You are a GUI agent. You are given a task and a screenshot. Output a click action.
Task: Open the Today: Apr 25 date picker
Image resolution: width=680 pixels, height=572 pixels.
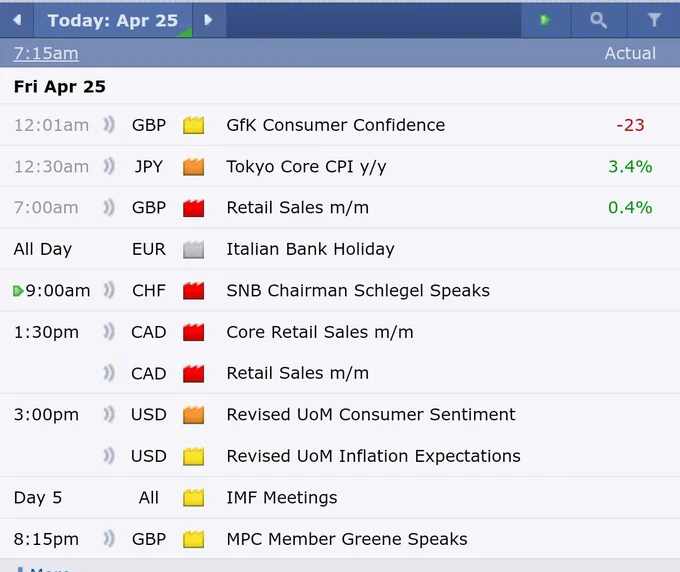click(113, 20)
